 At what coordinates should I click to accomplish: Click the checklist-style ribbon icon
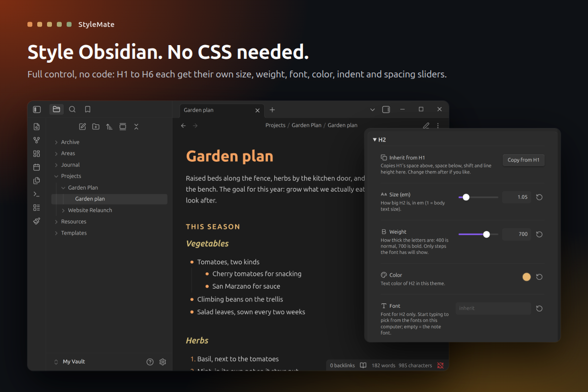point(37,208)
